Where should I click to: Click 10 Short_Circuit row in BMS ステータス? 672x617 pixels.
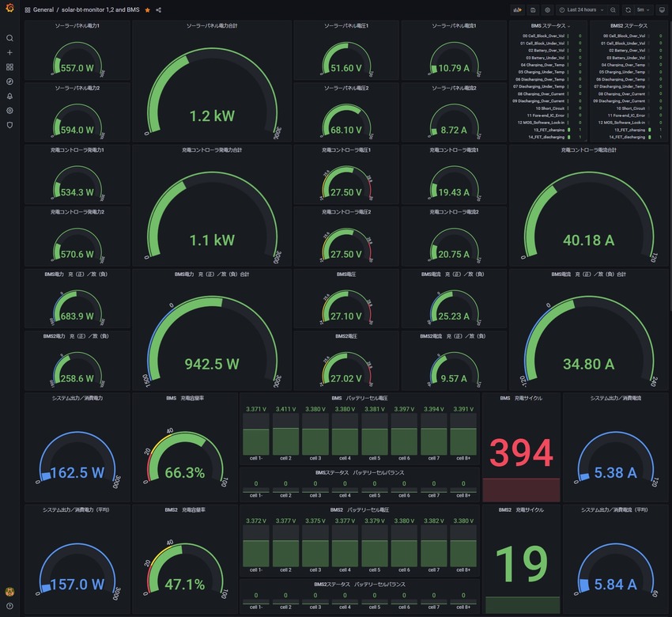click(x=548, y=108)
